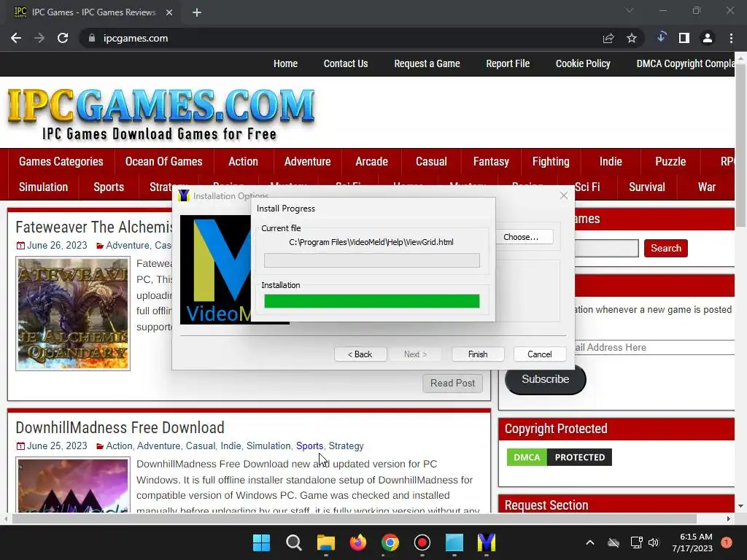Open the Home menu link
The width and height of the screenshot is (747, 560).
tap(285, 64)
